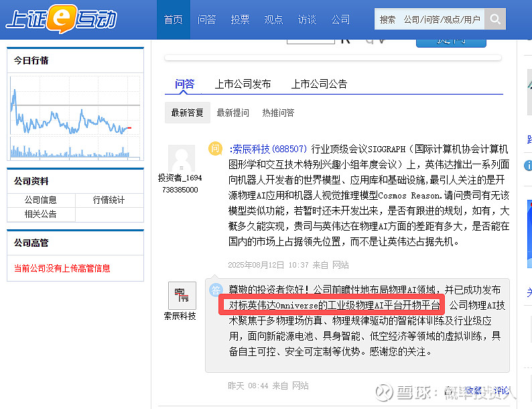
Task: Open 行情统计 in company data panel
Action: point(109,200)
